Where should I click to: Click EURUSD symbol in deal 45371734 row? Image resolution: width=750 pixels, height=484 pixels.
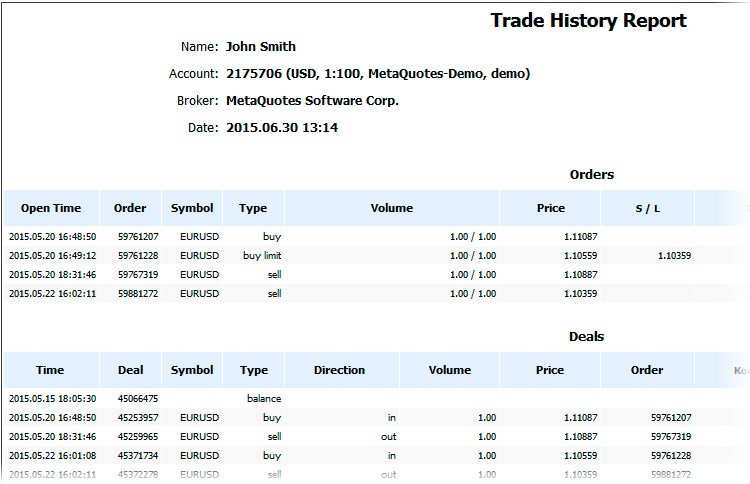(x=199, y=456)
